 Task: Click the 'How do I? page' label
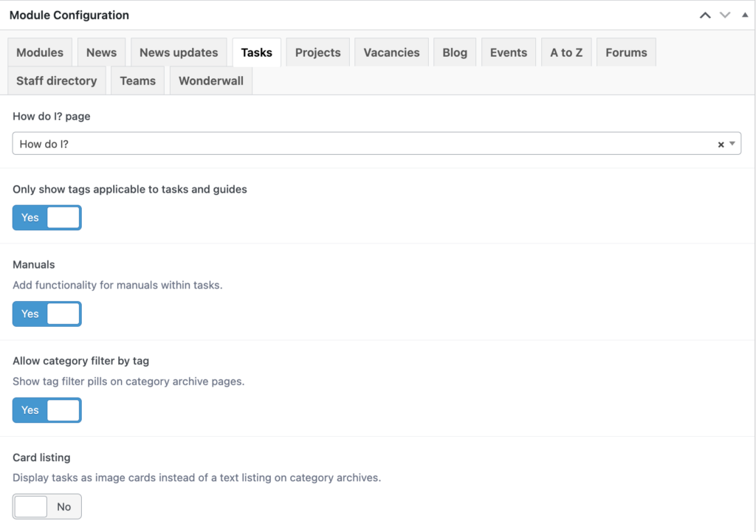[x=52, y=116]
